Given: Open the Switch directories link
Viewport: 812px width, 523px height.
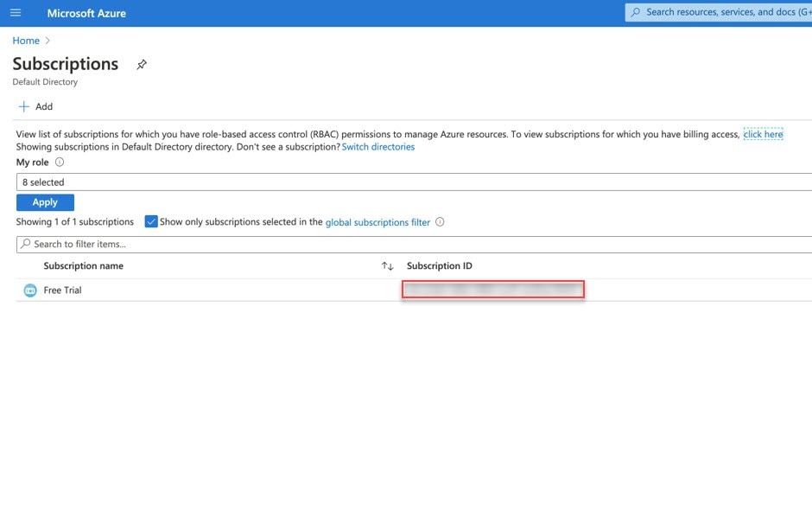Looking at the screenshot, I should 378,147.
